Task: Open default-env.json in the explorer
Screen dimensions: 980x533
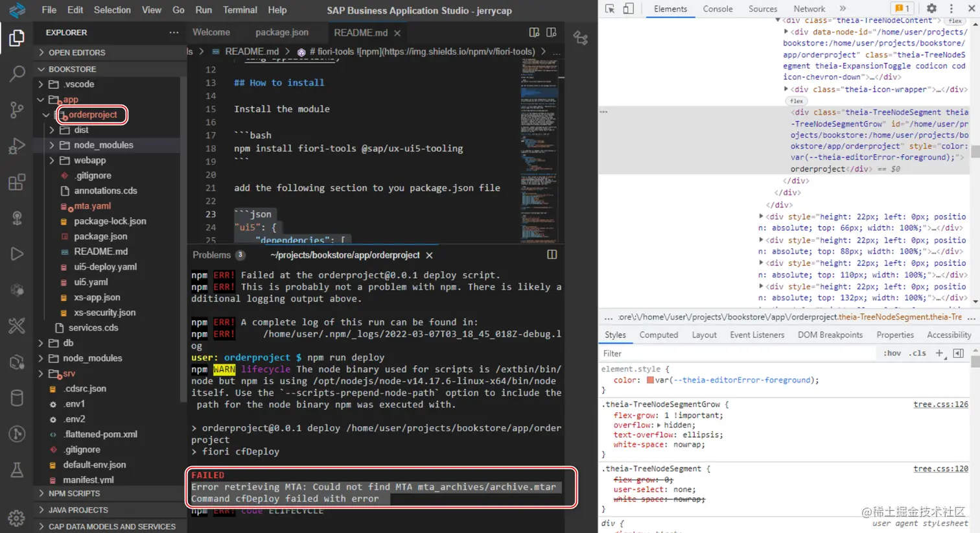Action: (x=95, y=465)
